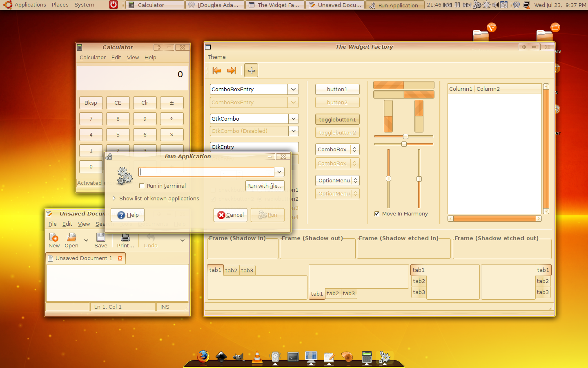The image size is (588, 368).
Task: Launch Firefox from the dock
Action: click(203, 357)
